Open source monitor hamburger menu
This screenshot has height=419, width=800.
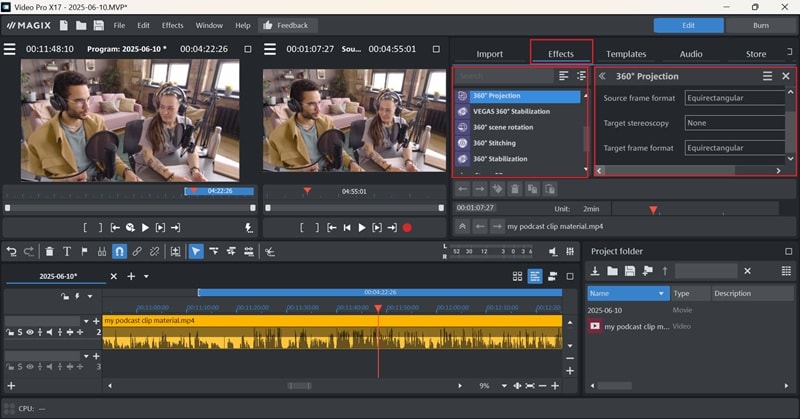pyautogui.click(x=270, y=49)
